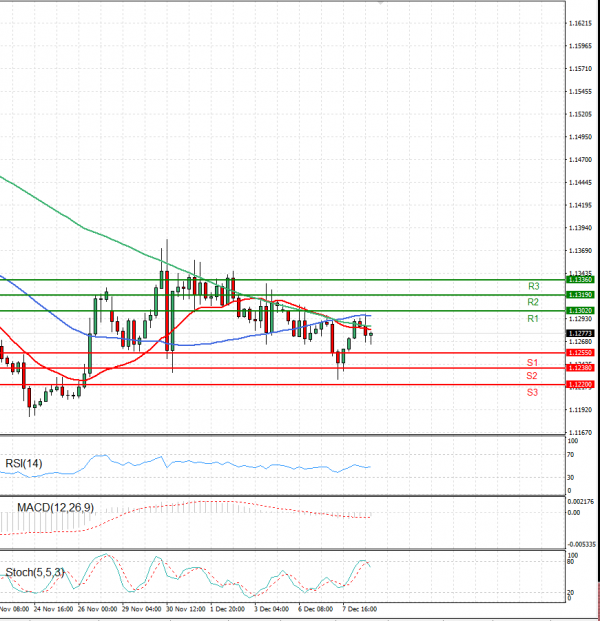
Task: Click the 24 Nov 16:00 time label
Action: point(53,609)
